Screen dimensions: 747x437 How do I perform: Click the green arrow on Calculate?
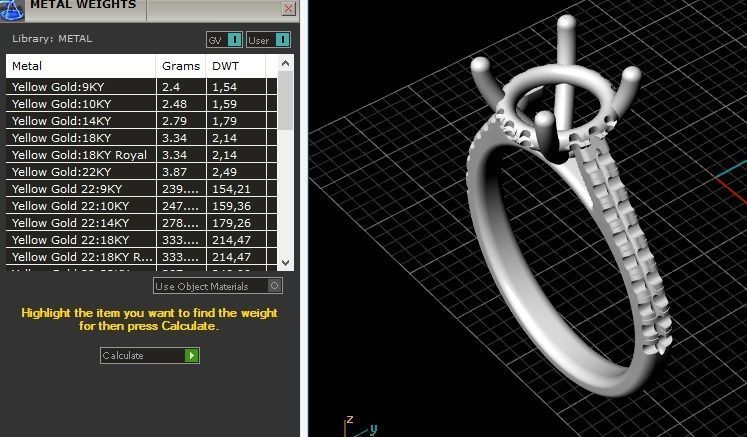(192, 356)
